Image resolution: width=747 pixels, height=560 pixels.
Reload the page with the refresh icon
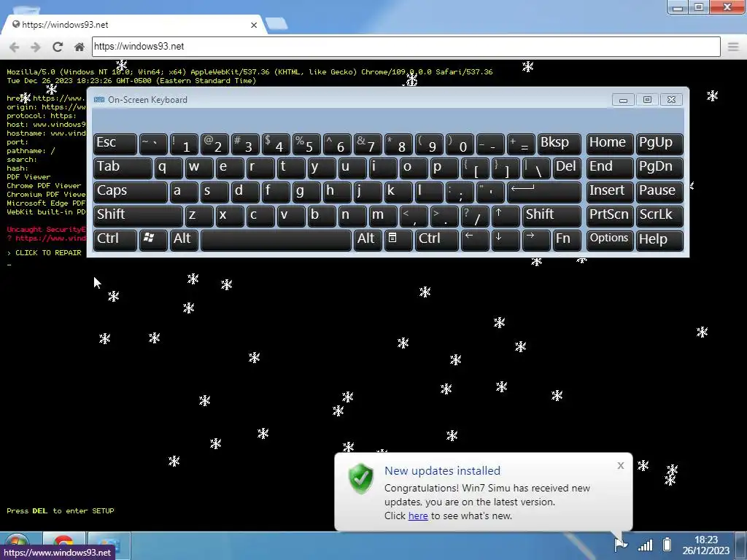tap(58, 47)
